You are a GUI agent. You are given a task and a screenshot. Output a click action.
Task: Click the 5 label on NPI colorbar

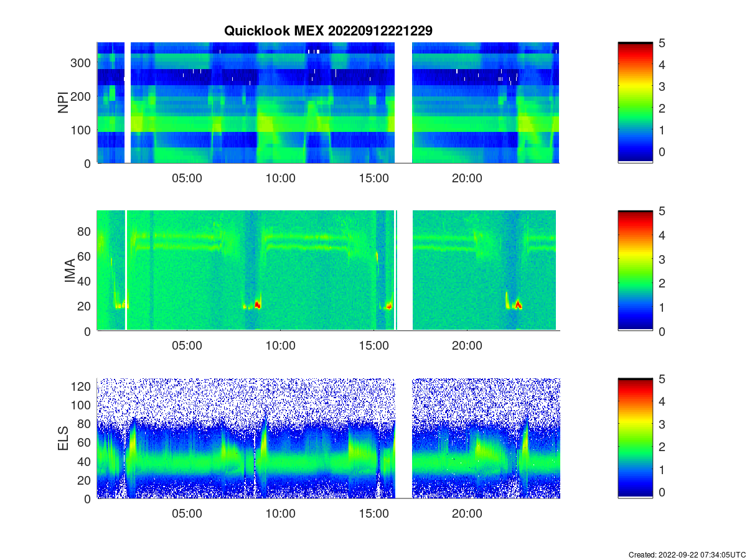click(x=662, y=43)
